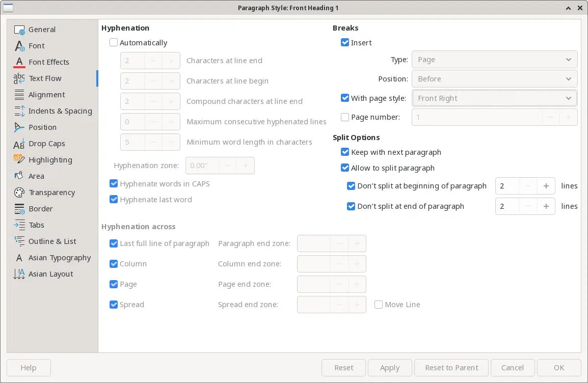Click the Alignment lines icon

tap(19, 95)
